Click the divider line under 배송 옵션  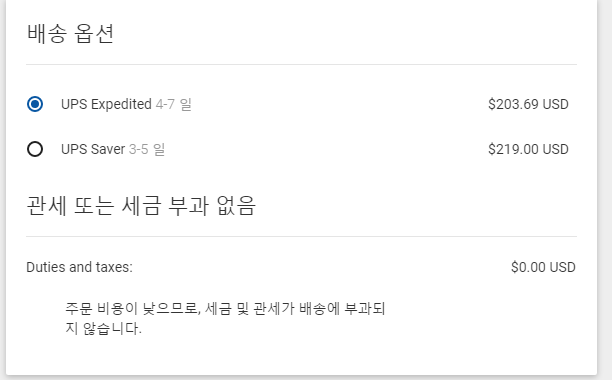[301, 64]
